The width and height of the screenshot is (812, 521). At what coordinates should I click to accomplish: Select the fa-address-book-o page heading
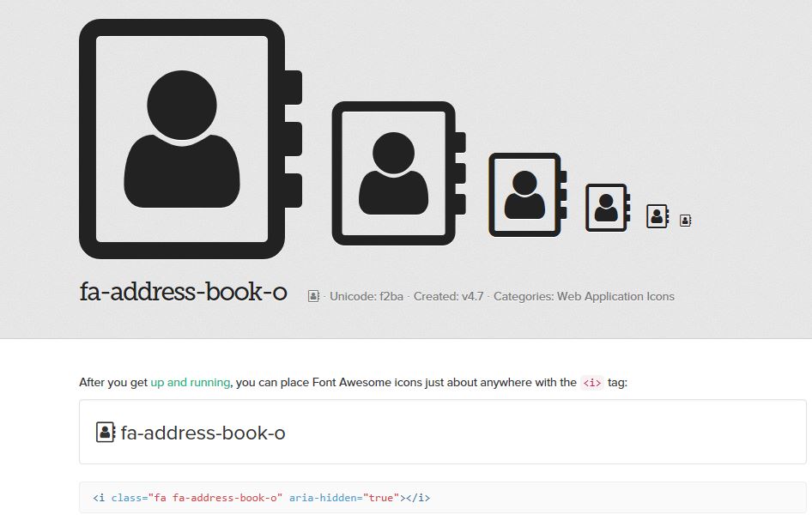point(180,292)
